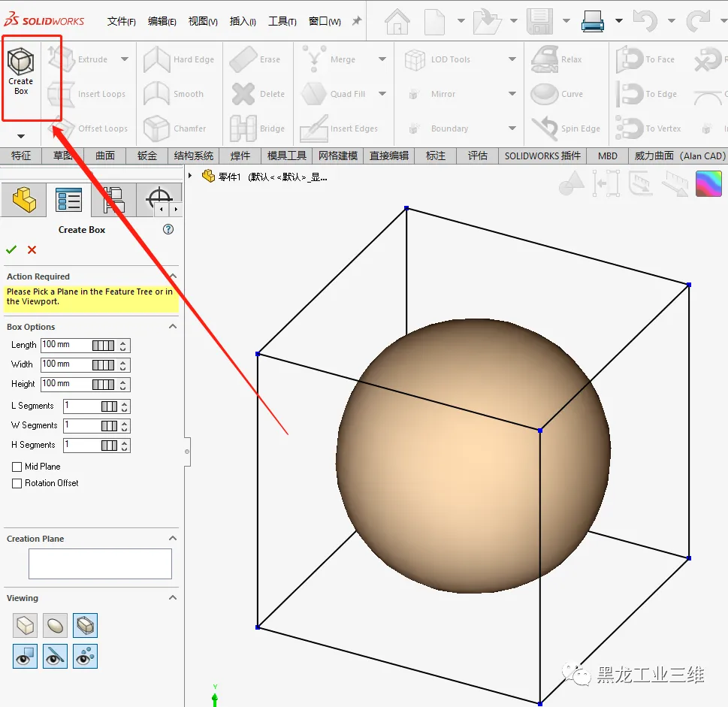Screen dimensions: 728x707
Task: Switch to the MBD ribbon tab
Action: pos(607,156)
